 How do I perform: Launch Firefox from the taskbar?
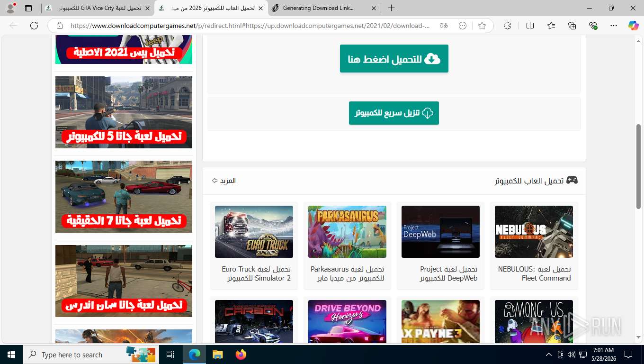pos(241,355)
